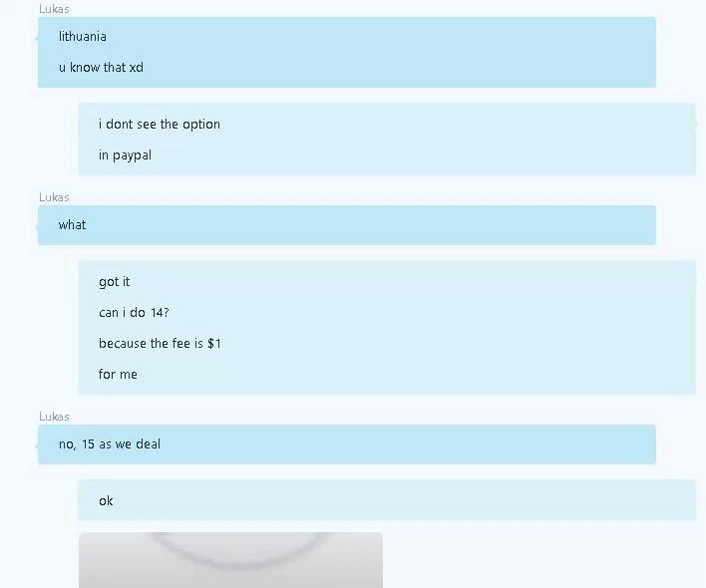The height and width of the screenshot is (588, 706).
Task: Open Lukas profile above '15 as we deal'
Action: pos(54,417)
